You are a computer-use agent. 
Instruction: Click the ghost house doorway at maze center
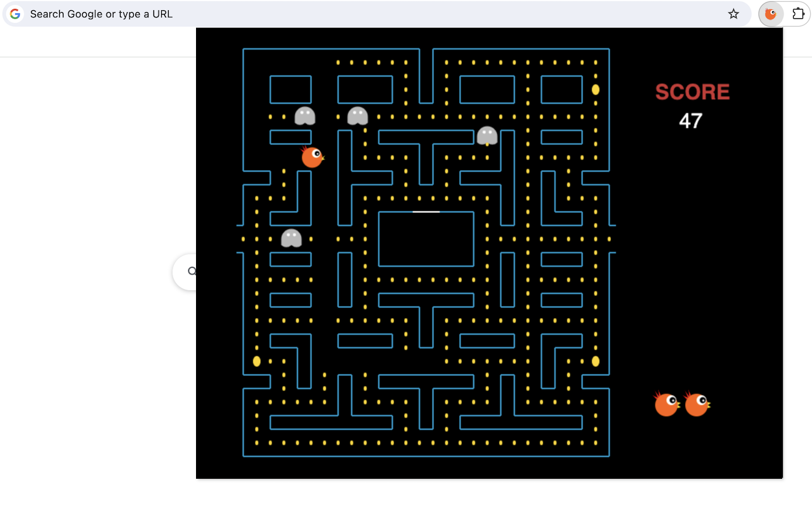point(426,210)
